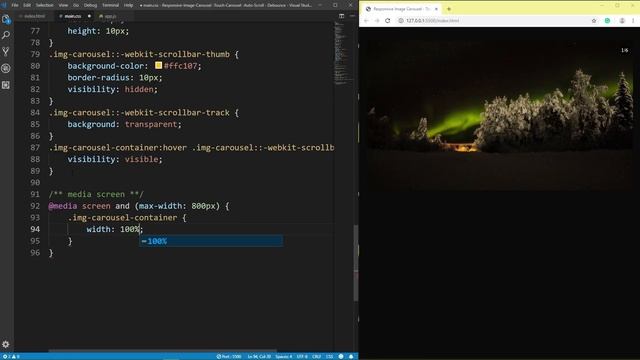Open the File menu
640x360 pixels.
(15, 5)
